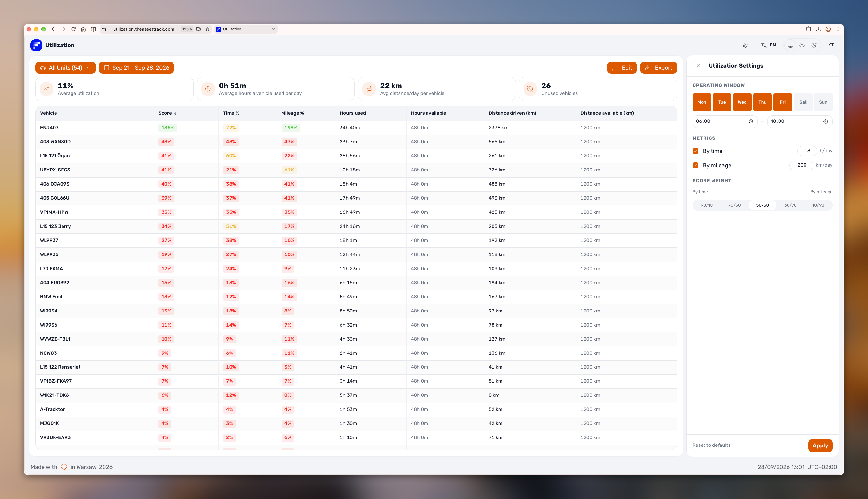Select 90/10 score weight
868x499 pixels.
pos(706,205)
